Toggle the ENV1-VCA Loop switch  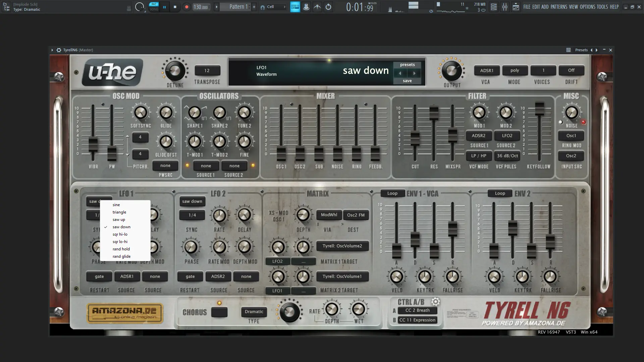coord(392,193)
